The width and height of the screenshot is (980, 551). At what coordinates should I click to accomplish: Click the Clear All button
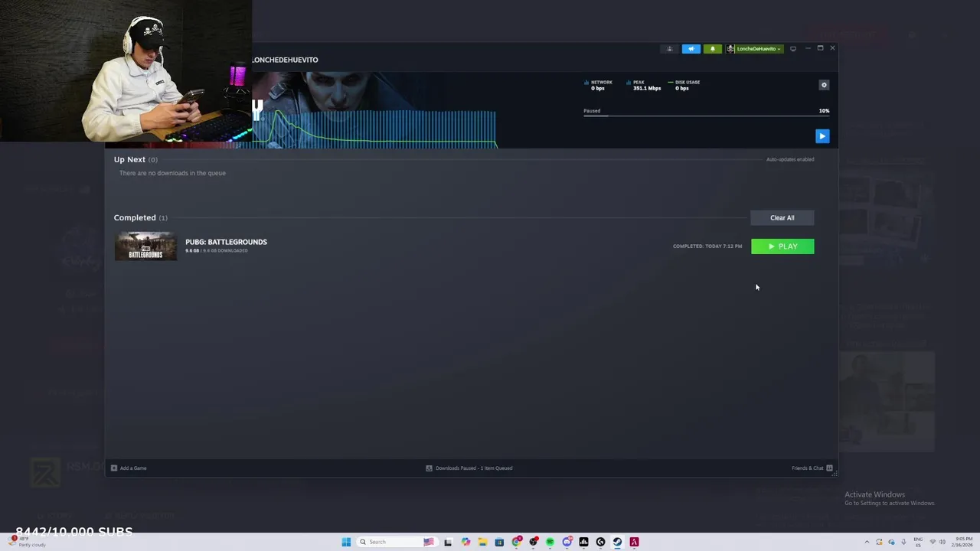tap(782, 217)
